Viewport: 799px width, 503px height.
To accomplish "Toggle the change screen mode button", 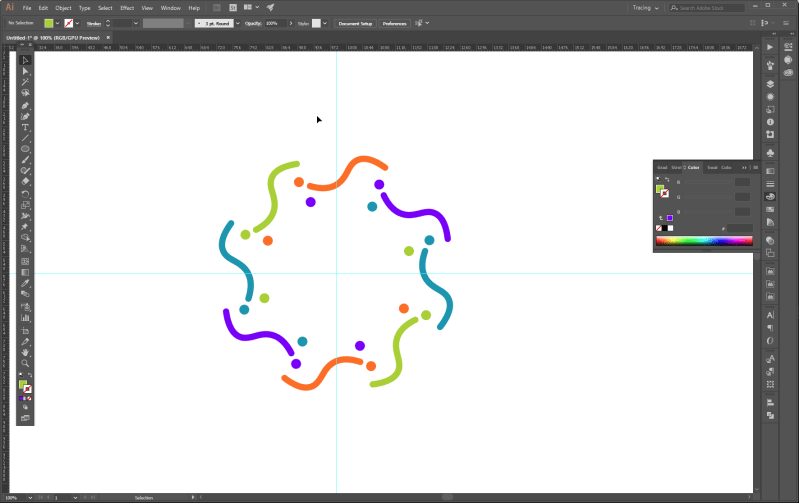I will [x=25, y=418].
